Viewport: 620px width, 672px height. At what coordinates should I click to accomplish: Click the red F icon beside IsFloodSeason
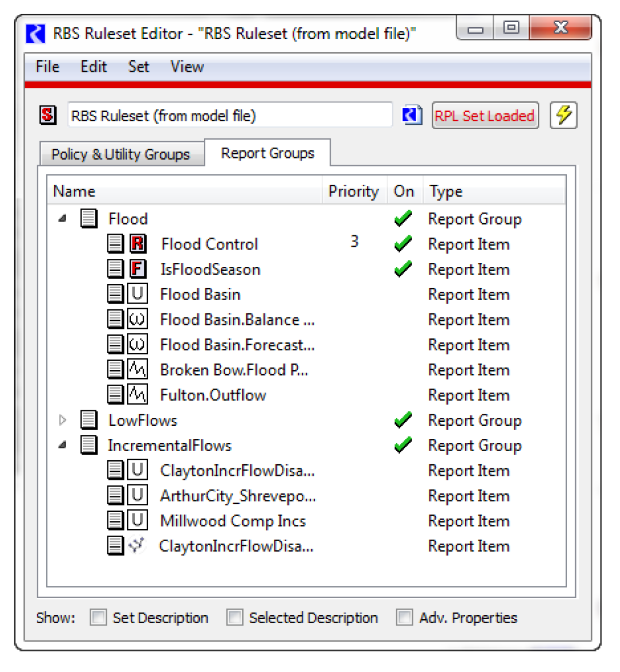[138, 269]
